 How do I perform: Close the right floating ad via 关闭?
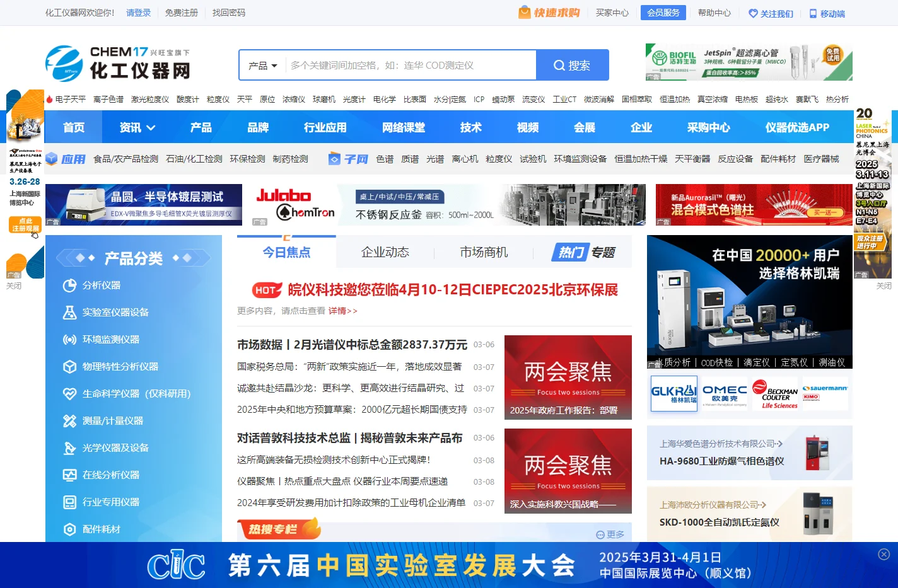(884, 285)
